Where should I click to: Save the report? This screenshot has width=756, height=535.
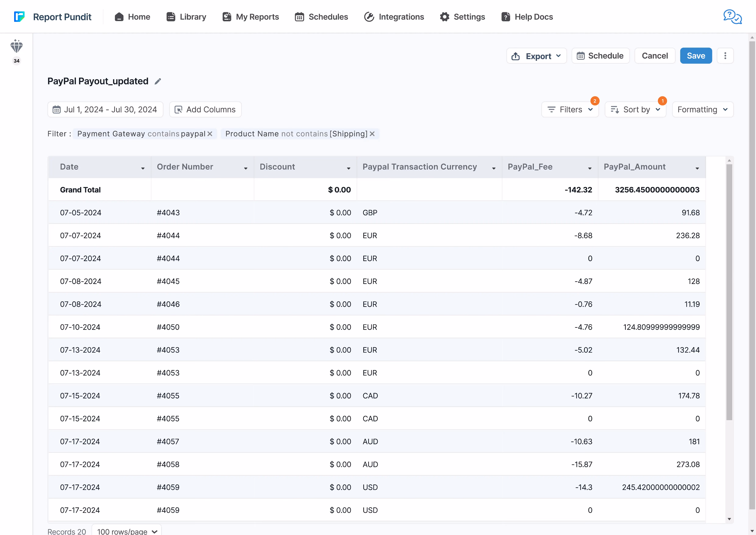696,56
